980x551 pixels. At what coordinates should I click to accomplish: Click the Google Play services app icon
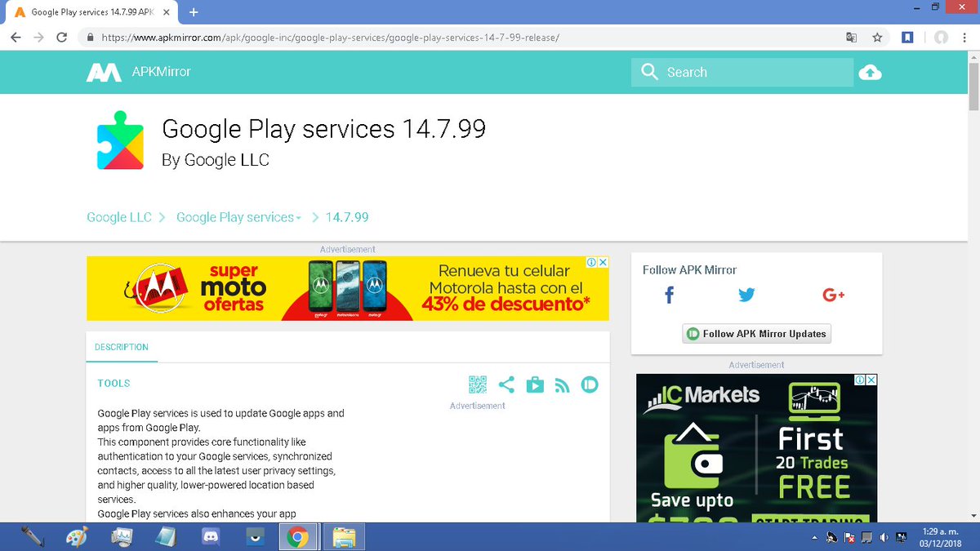(x=120, y=140)
